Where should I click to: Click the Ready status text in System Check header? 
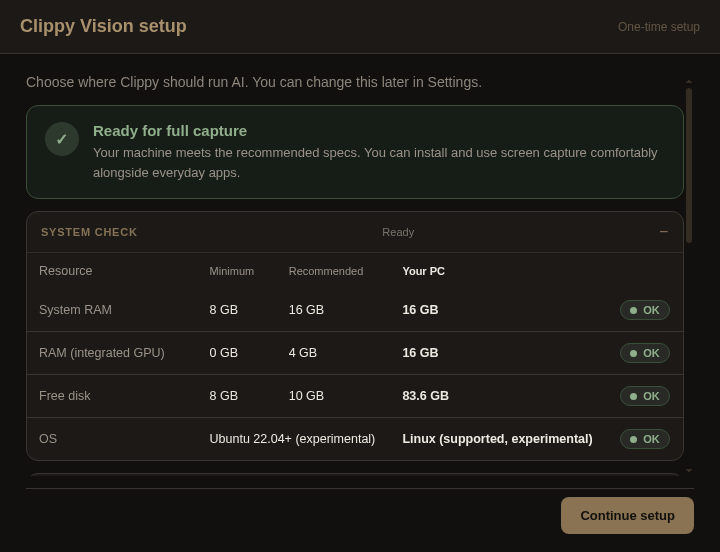point(398,232)
